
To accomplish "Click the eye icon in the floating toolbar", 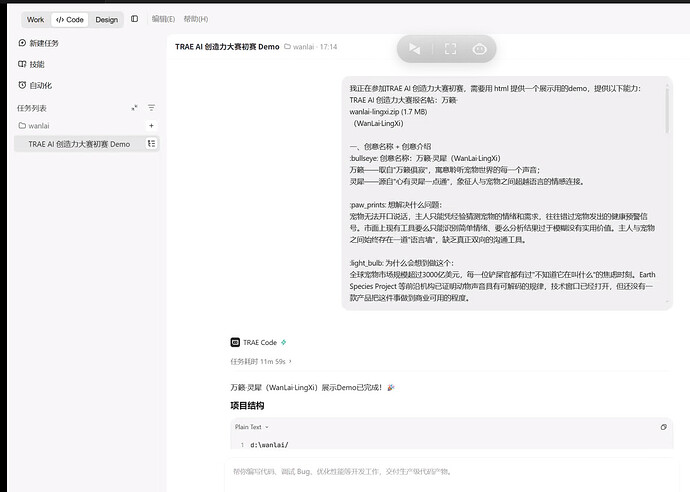I will (x=479, y=49).
